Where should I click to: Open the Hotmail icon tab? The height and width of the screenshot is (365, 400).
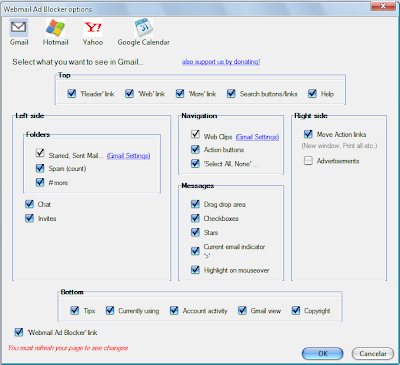coord(55,27)
